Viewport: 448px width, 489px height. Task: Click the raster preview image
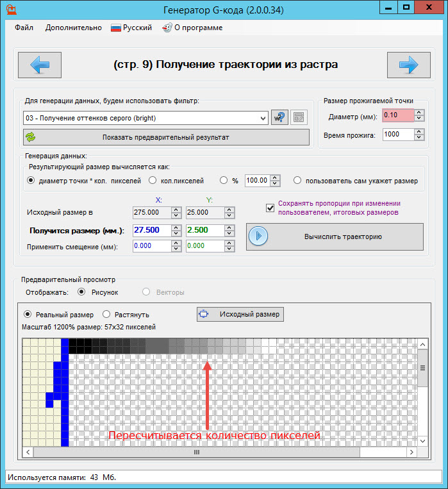(220, 392)
